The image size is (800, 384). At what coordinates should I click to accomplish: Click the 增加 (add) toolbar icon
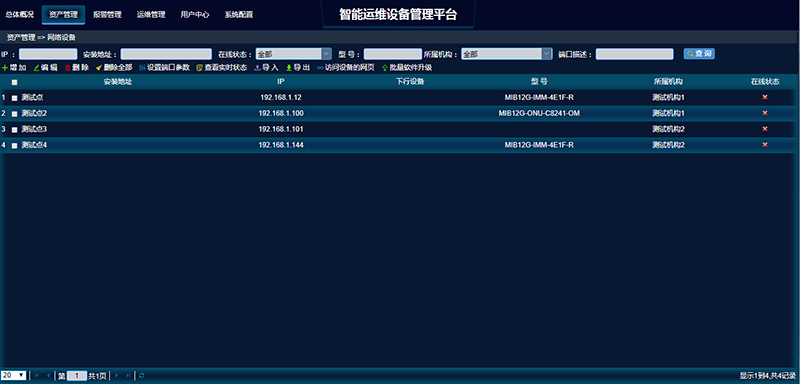[x=5, y=67]
